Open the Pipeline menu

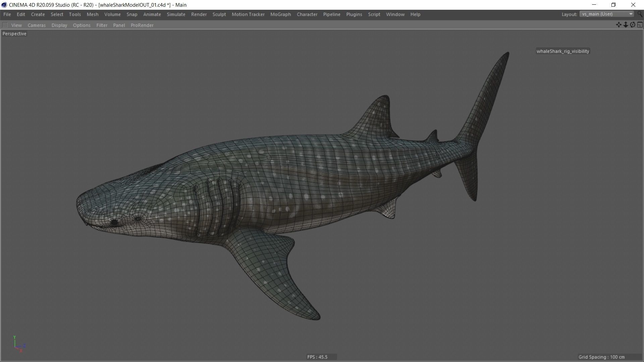(332, 14)
